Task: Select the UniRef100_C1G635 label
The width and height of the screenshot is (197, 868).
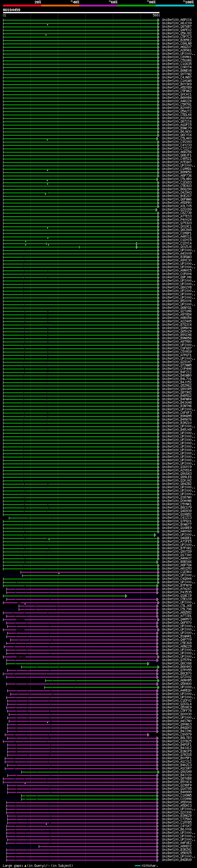Action: point(177,64)
